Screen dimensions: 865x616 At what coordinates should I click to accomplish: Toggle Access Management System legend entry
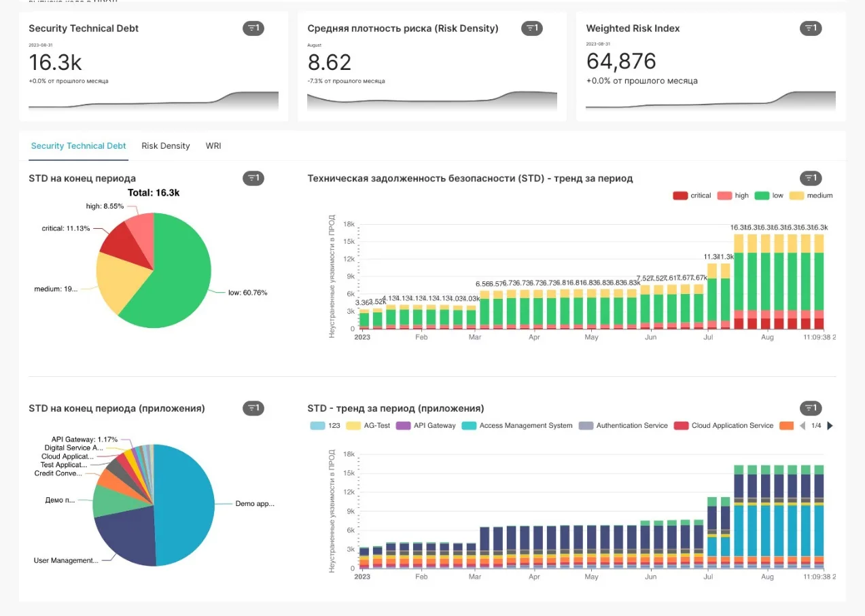pos(517,426)
